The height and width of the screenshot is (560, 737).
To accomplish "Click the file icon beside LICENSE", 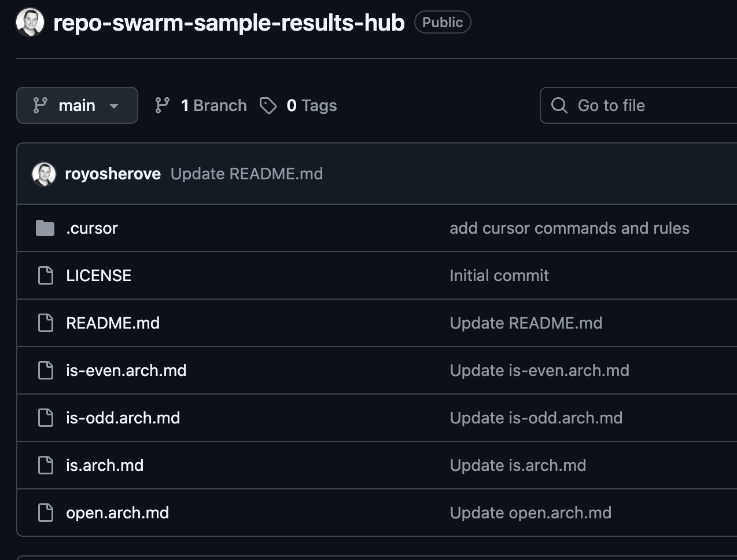I will coord(45,275).
